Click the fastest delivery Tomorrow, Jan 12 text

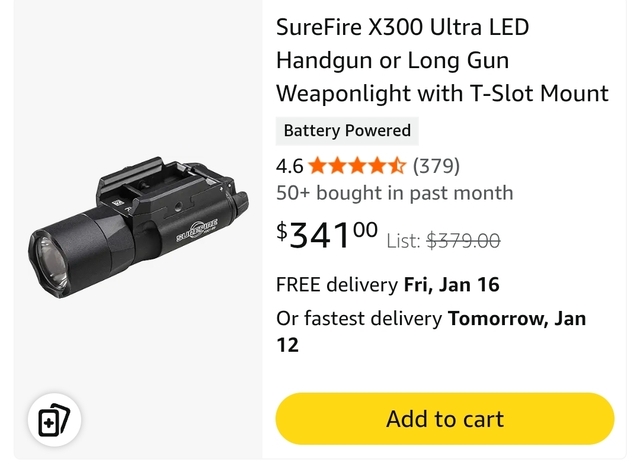coord(430,331)
